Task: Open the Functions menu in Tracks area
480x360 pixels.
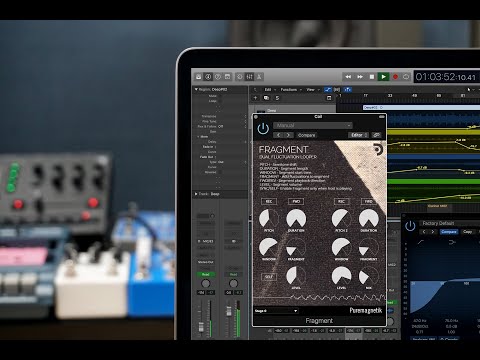Action: pos(291,90)
